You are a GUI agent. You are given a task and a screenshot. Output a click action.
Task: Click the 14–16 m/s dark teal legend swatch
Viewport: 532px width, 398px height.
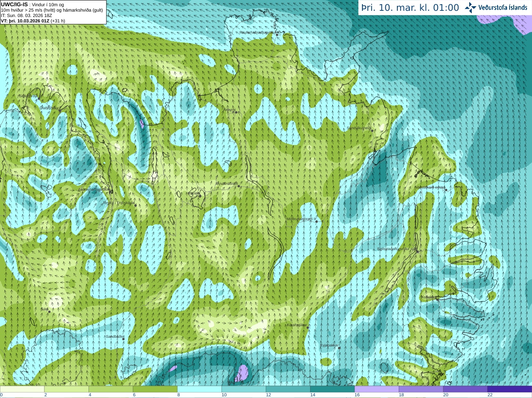click(332, 389)
